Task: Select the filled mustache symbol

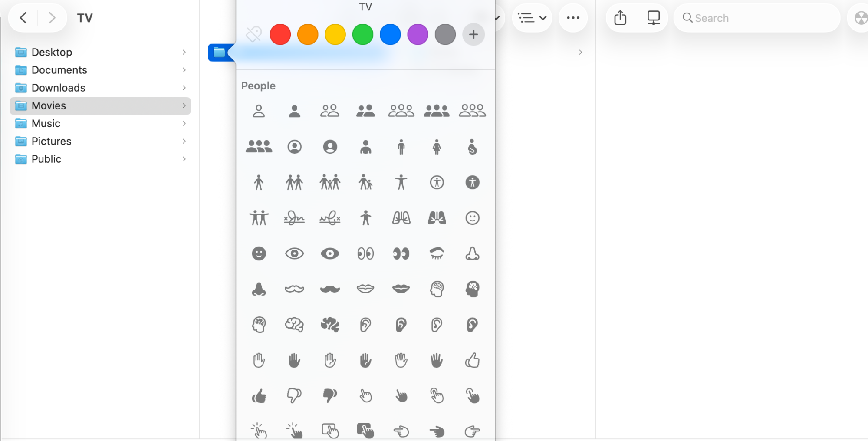Action: (330, 289)
